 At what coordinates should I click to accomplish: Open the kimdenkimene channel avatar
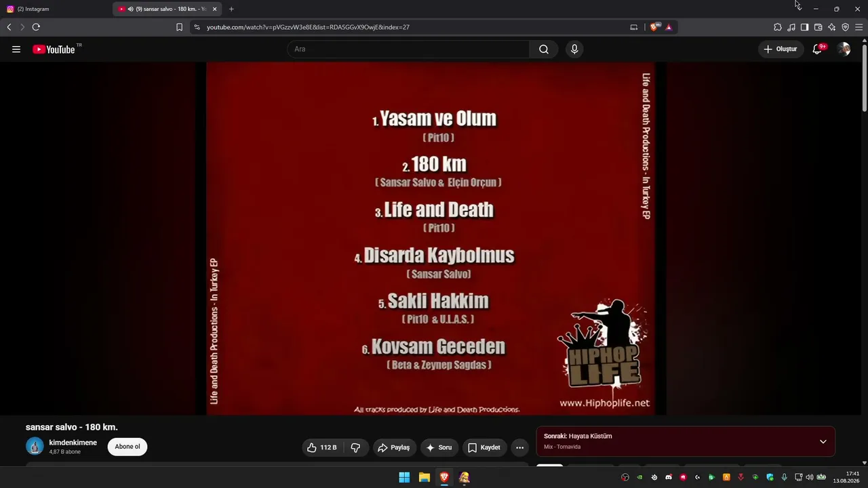click(35, 446)
